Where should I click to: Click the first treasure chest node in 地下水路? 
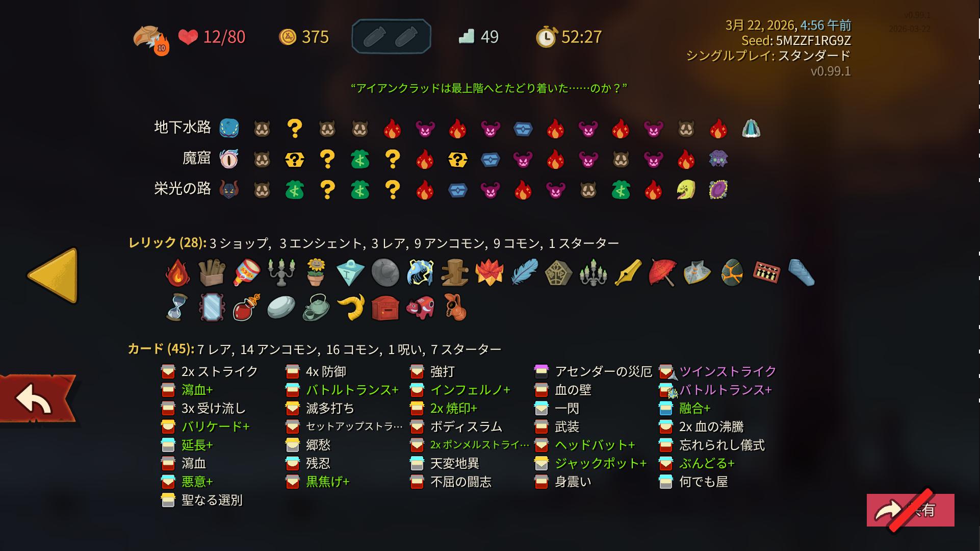click(x=523, y=129)
